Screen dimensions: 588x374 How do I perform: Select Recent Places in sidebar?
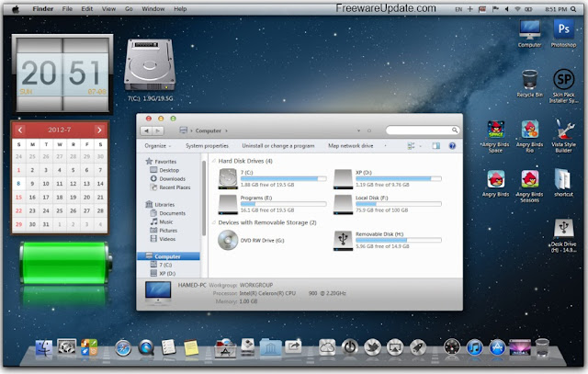pyautogui.click(x=170, y=187)
